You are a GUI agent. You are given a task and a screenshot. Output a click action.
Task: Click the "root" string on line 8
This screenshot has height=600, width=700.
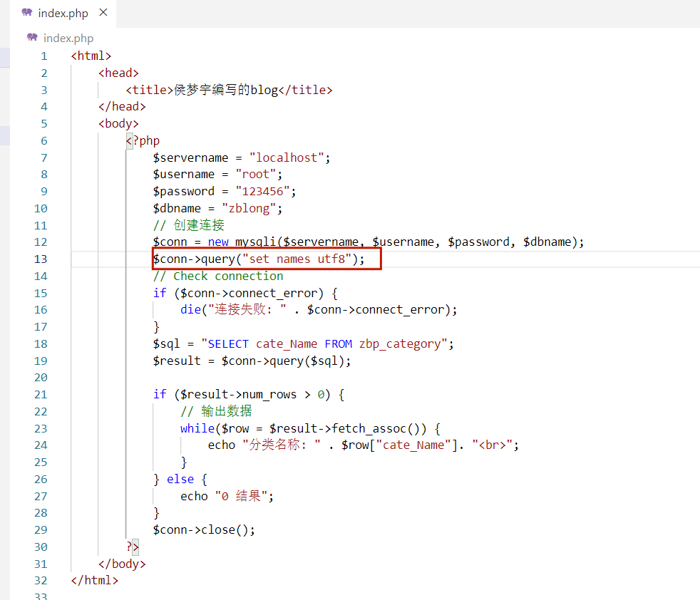coord(255,175)
